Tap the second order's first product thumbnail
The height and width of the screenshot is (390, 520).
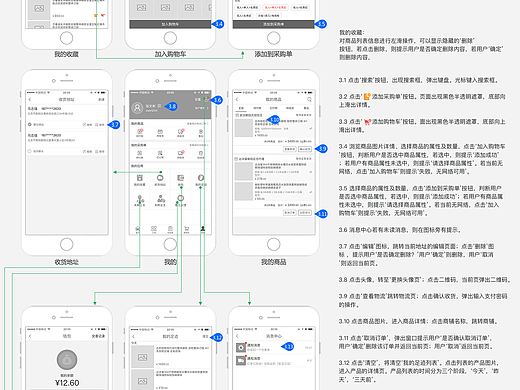tap(244, 171)
